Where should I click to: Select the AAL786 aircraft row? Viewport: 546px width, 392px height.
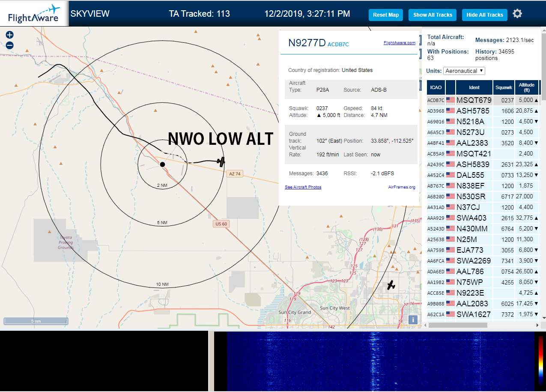pos(483,272)
